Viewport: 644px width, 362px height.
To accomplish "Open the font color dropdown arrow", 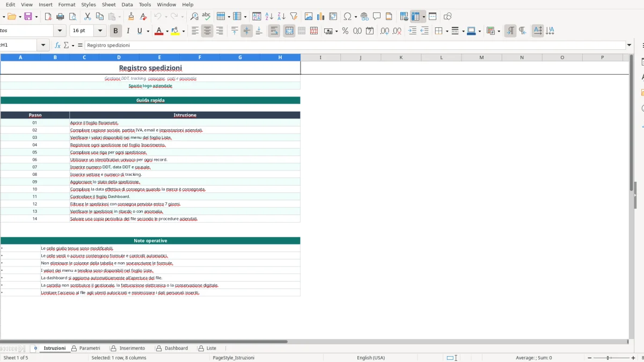I will point(167,31).
